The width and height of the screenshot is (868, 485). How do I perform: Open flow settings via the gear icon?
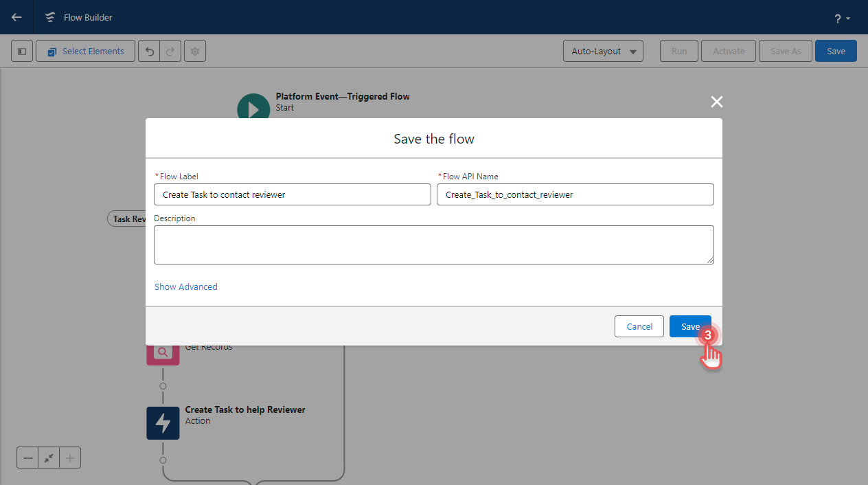pos(194,50)
